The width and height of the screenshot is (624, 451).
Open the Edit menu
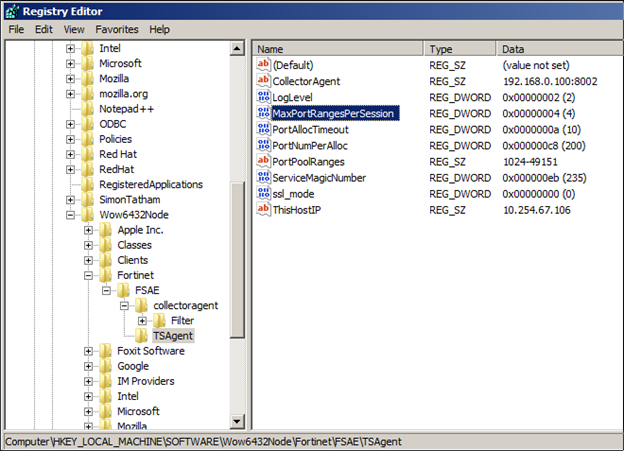(x=44, y=29)
